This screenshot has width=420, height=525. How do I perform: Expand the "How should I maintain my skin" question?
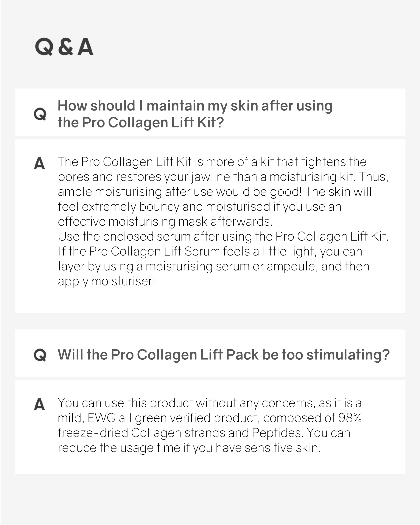click(x=210, y=112)
